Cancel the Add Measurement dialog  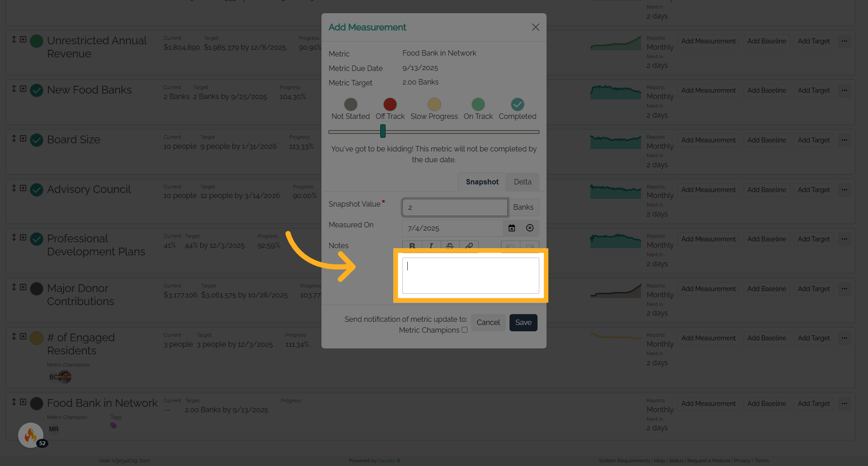coord(488,322)
